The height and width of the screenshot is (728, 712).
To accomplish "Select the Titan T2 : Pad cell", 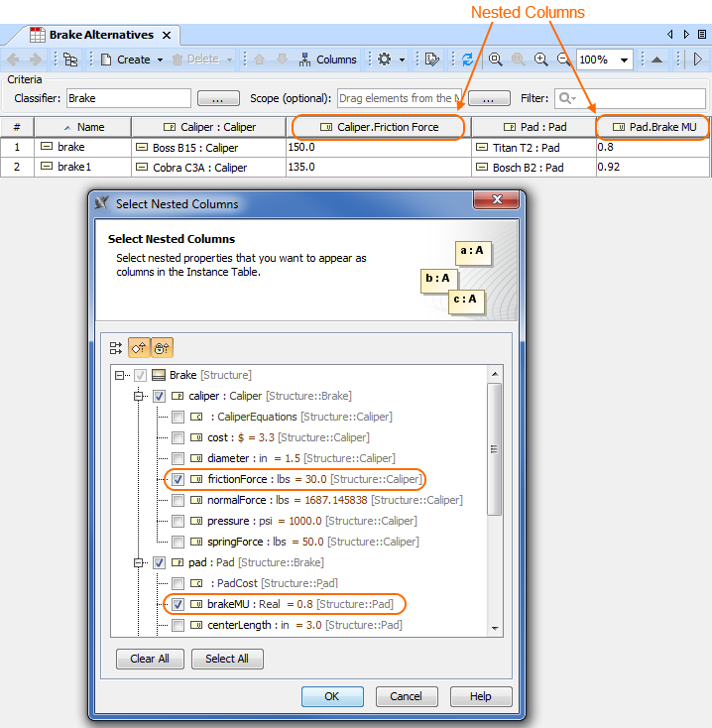I will pos(534,148).
